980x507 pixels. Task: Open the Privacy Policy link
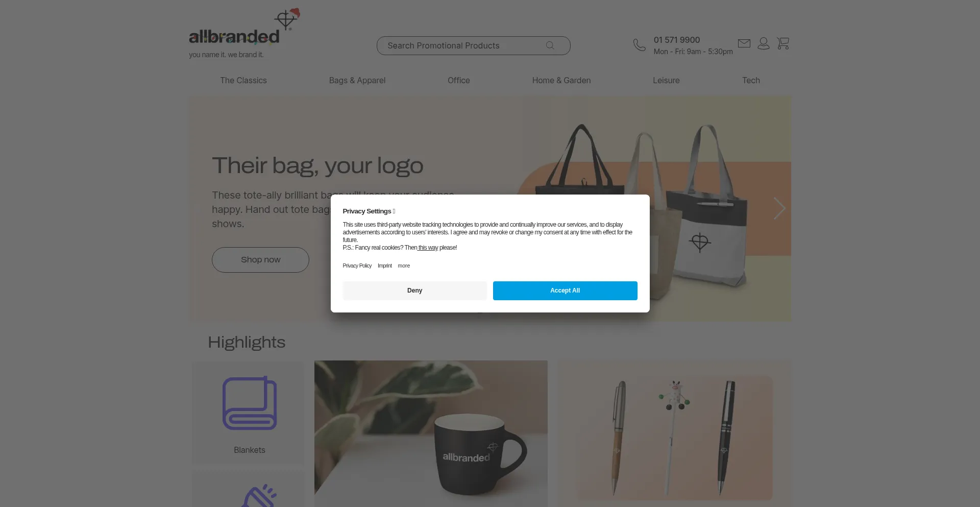(357, 265)
